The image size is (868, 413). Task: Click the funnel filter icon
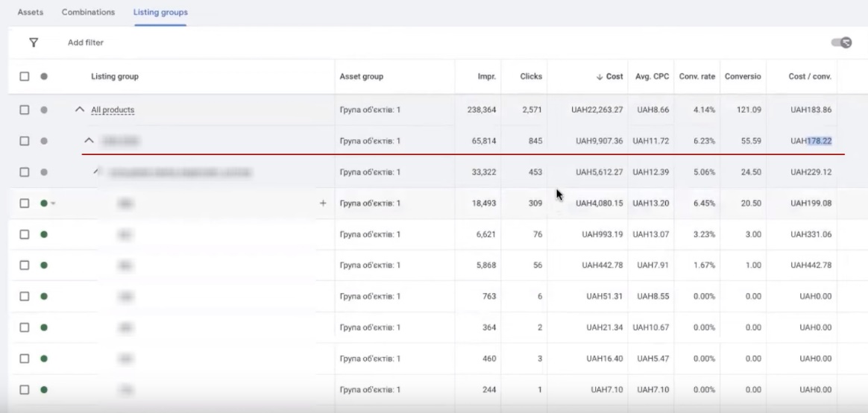[x=33, y=42]
